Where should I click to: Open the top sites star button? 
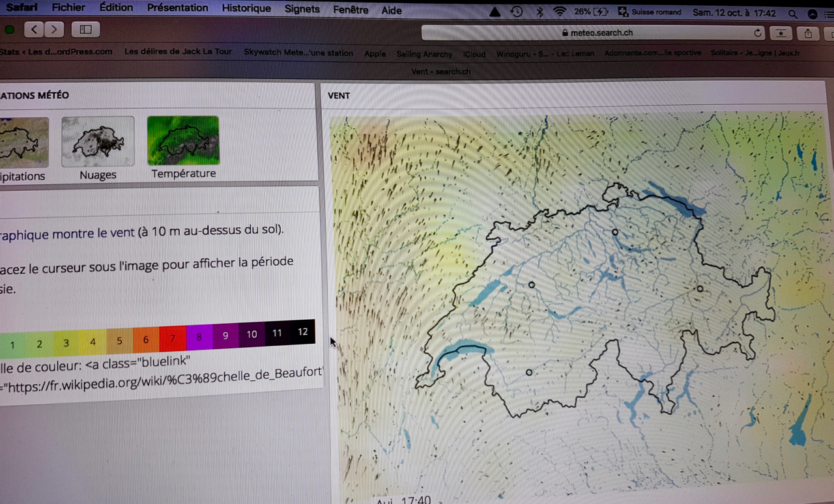pyautogui.click(x=781, y=33)
